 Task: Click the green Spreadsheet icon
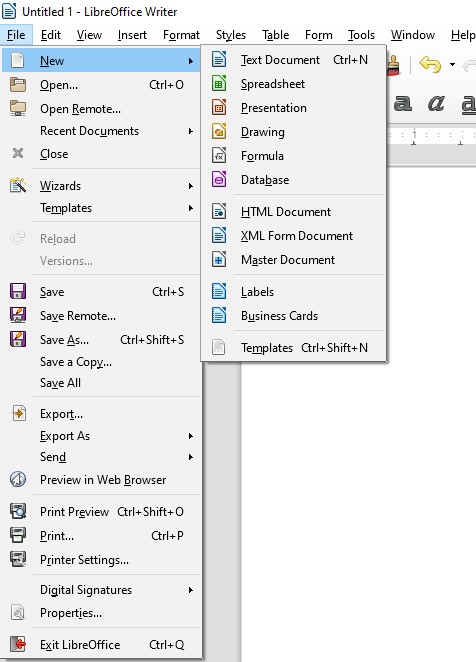(x=219, y=84)
